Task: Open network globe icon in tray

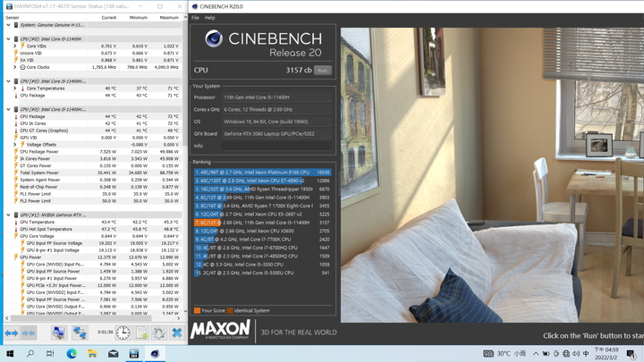Action: [566, 353]
